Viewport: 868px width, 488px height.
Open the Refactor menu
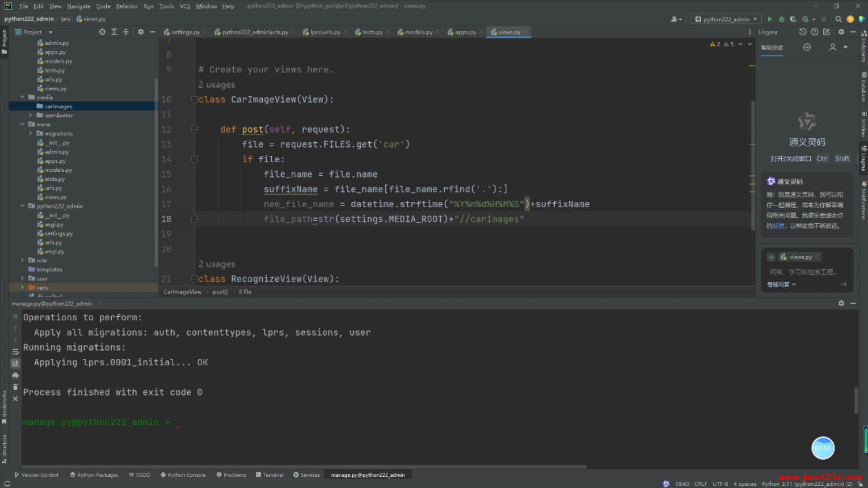click(x=127, y=6)
